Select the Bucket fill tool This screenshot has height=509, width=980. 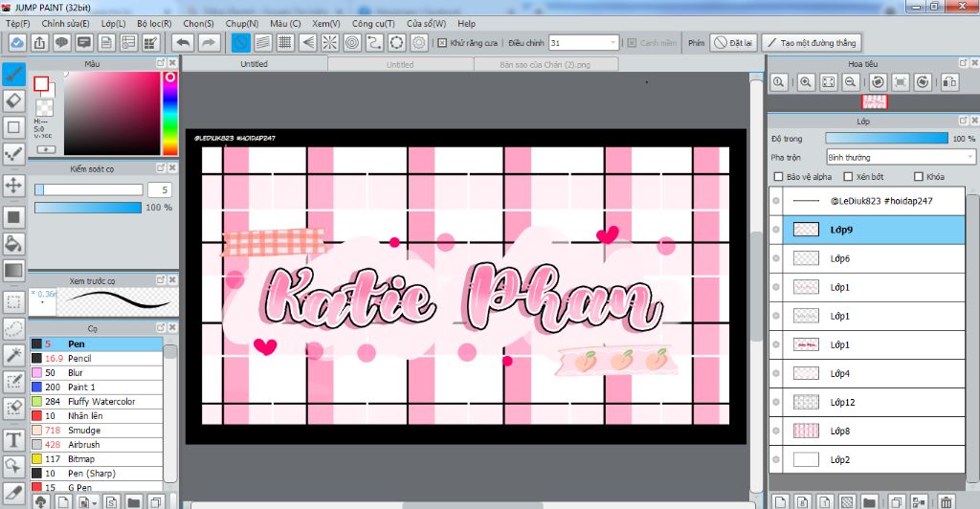(13, 244)
